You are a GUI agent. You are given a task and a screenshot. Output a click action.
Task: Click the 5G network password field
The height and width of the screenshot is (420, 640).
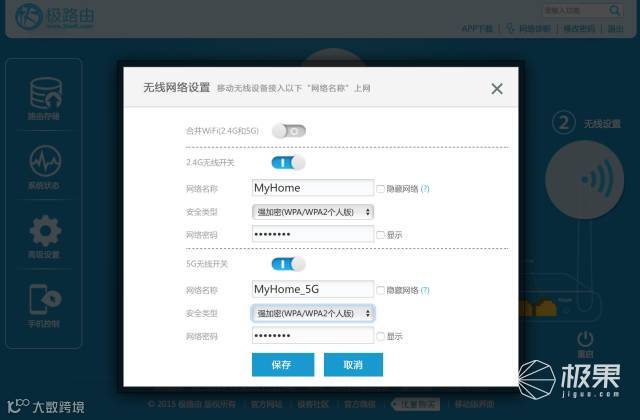313,336
